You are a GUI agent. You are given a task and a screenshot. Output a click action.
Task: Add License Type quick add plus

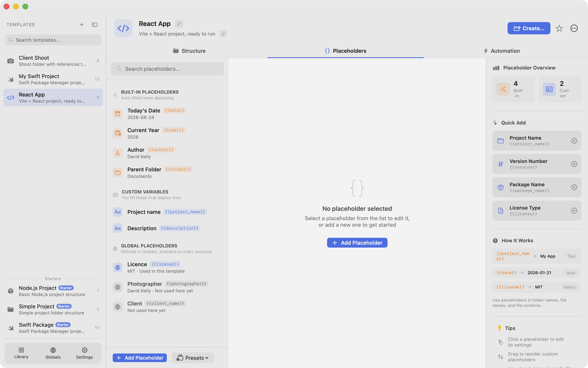[574, 211]
